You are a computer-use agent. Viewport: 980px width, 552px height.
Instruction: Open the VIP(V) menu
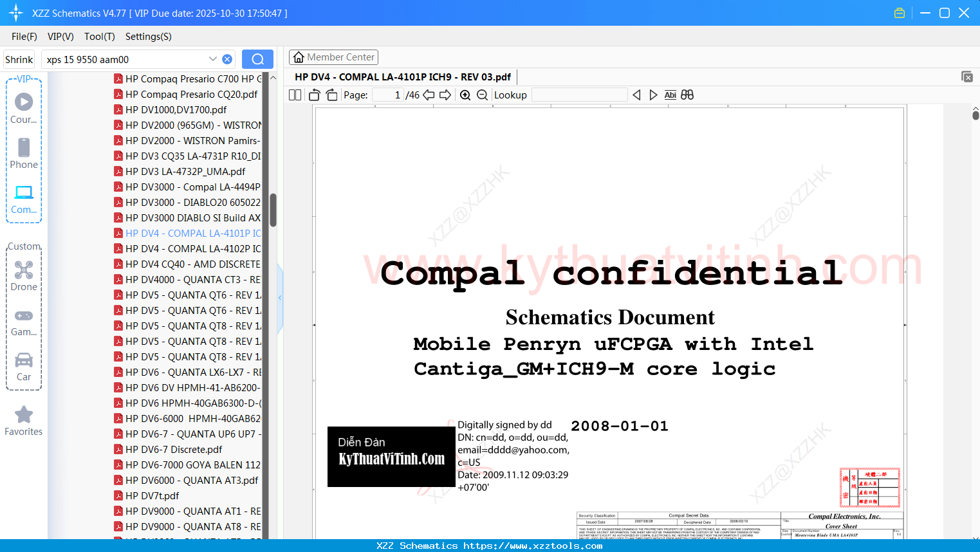click(60, 37)
